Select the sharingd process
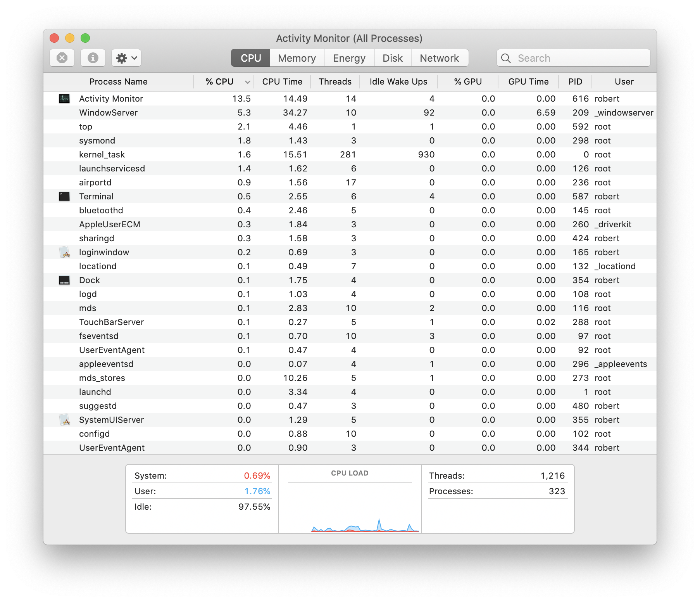 click(350, 238)
